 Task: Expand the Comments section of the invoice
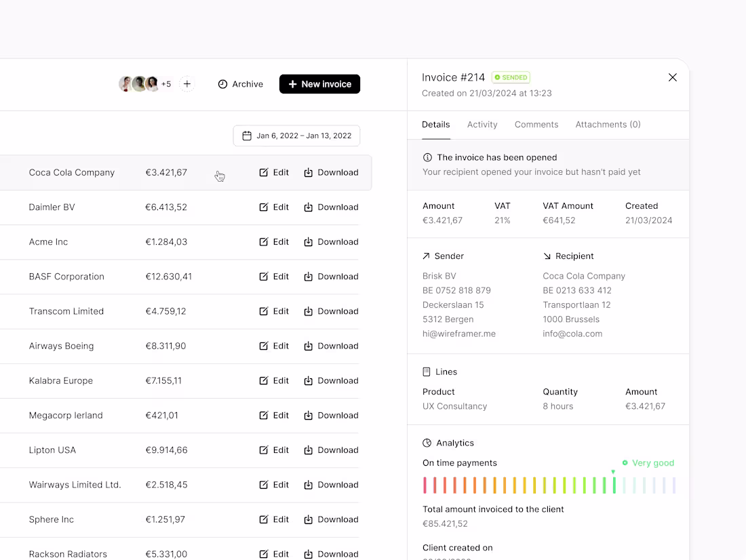[x=536, y=124]
